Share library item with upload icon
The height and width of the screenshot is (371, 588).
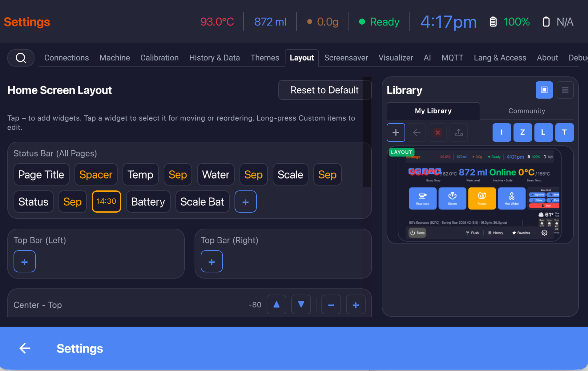tap(459, 132)
